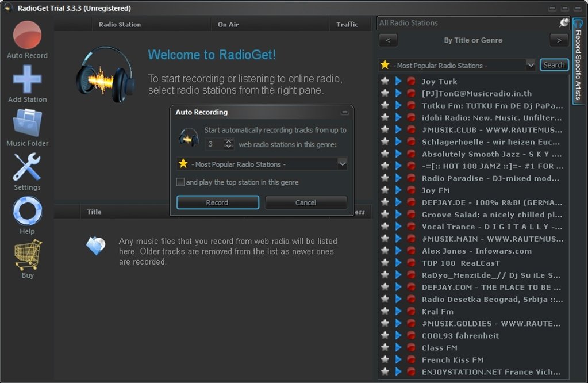Screen dimensions: 588x383
Task: Record the Radio Paradise station
Action: (x=411, y=178)
